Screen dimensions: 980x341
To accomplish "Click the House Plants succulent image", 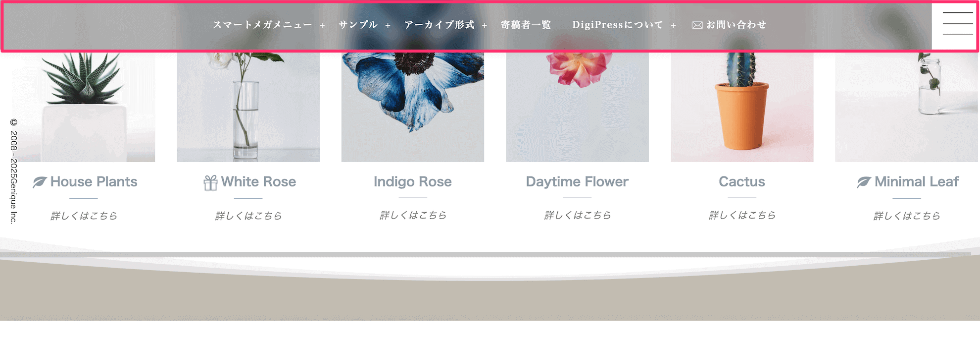I will [x=84, y=107].
